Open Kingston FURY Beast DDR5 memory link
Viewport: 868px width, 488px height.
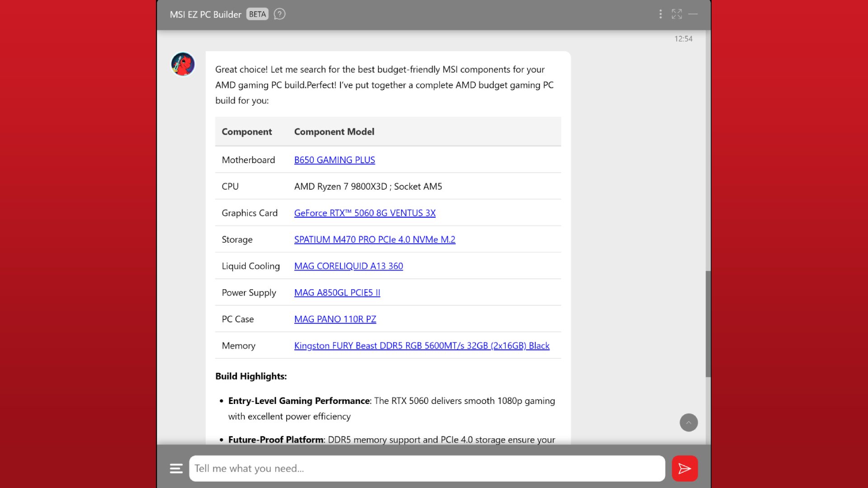(422, 346)
